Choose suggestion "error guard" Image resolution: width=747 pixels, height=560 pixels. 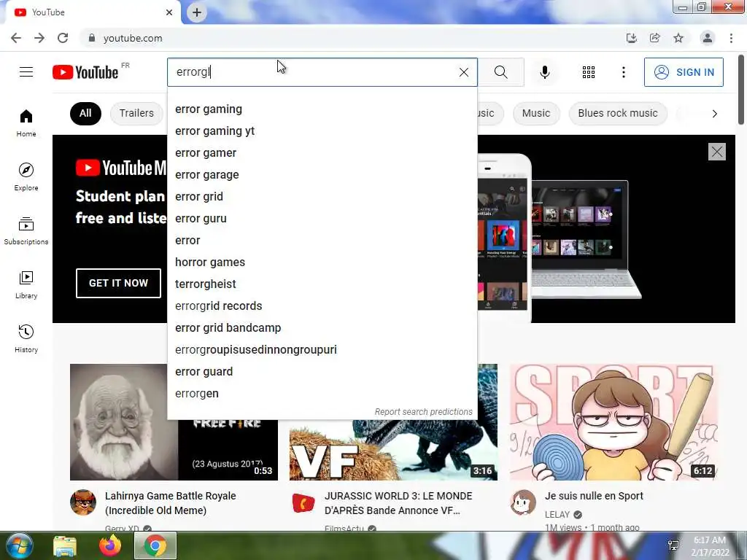pos(322,372)
